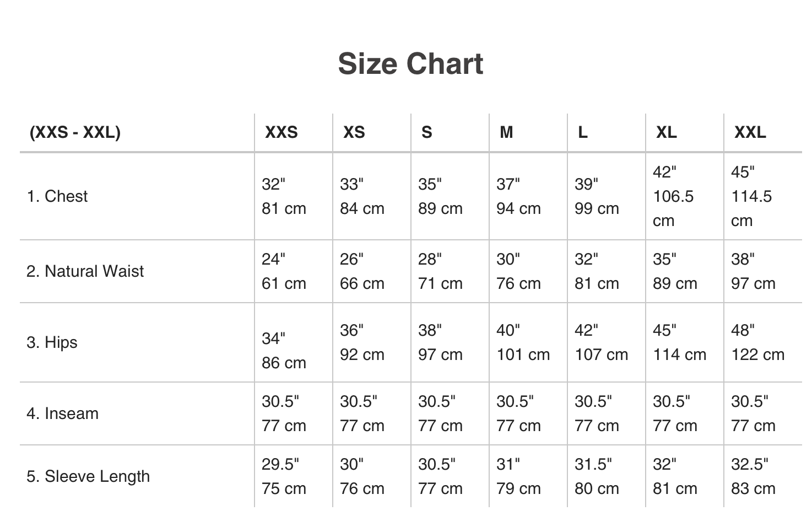Image resolution: width=812 pixels, height=516 pixels.
Task: Click the M size column header
Action: tap(506, 132)
